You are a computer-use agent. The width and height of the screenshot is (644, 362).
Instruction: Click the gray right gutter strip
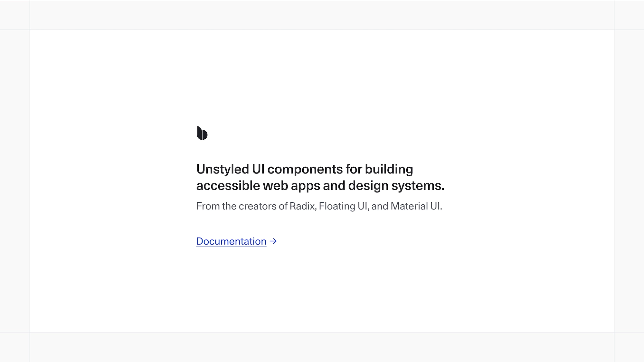pyautogui.click(x=629, y=181)
